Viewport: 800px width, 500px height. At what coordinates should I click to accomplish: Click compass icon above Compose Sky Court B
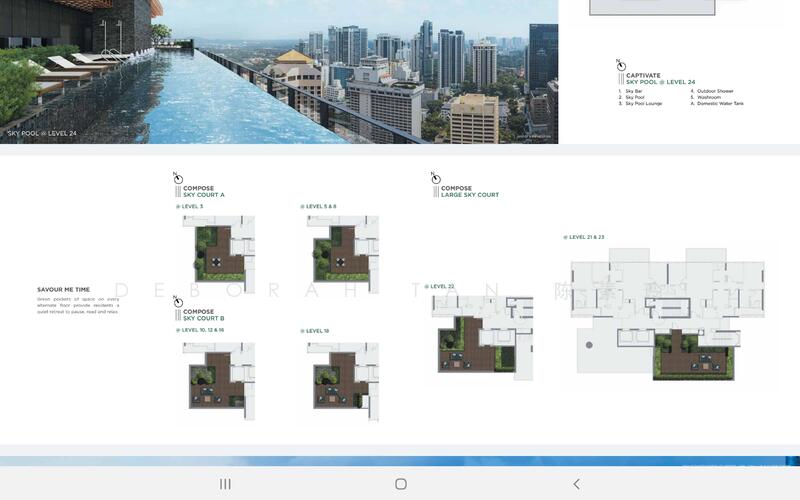(177, 300)
